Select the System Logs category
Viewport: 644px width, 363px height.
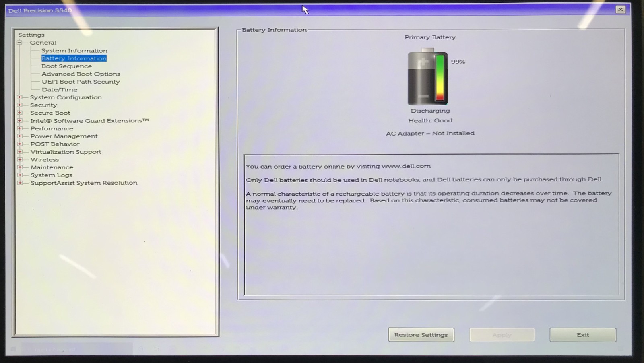pyautogui.click(x=52, y=175)
